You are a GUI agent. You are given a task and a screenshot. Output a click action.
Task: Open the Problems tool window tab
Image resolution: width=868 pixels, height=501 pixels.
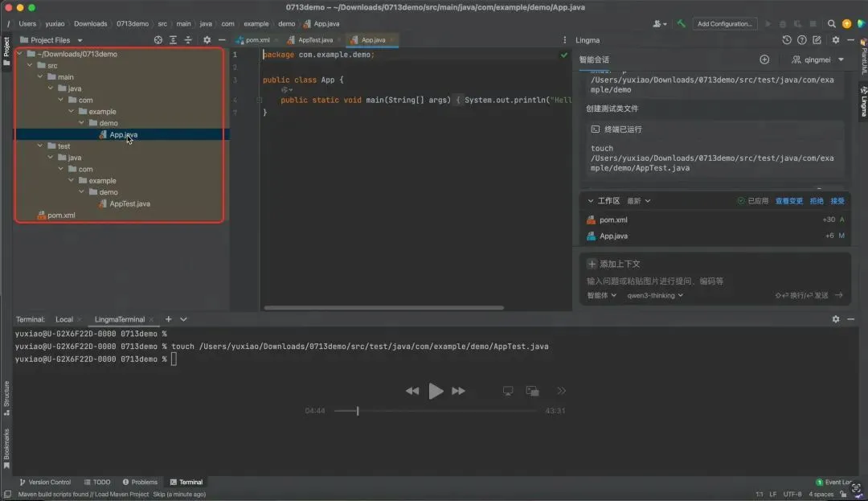point(140,483)
